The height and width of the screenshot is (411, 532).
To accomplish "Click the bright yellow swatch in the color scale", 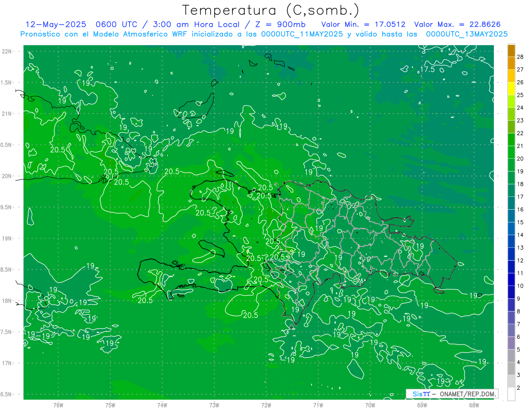I will point(511,89).
